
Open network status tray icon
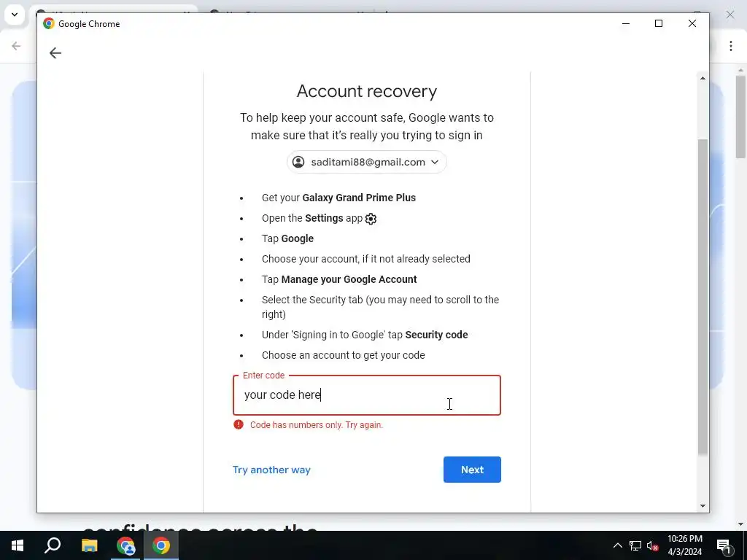635,545
